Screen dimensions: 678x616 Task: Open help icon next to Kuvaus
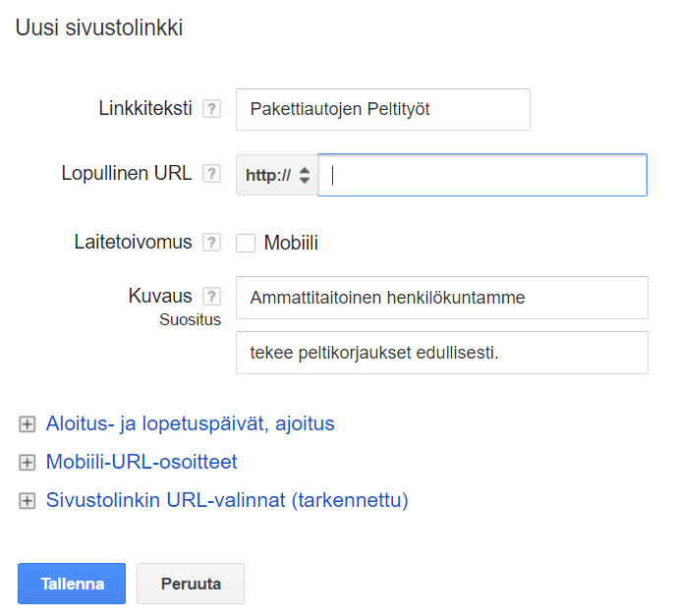click(211, 297)
